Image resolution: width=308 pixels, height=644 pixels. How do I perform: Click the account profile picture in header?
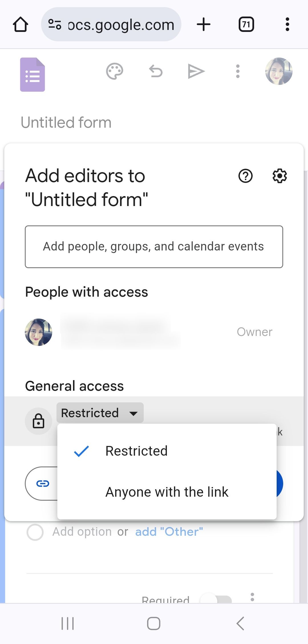279,71
